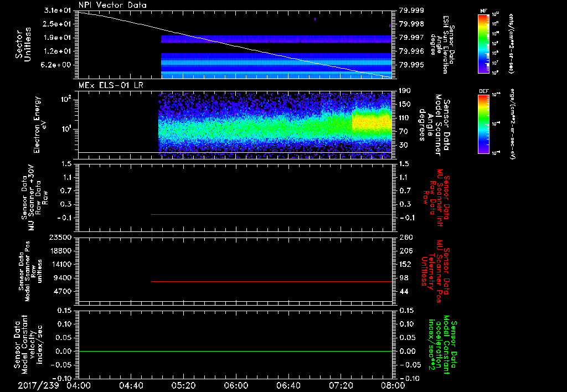The height and width of the screenshot is (392, 567).
Task: Click the 2.5e+01 sector tick label
Action: coord(58,24)
